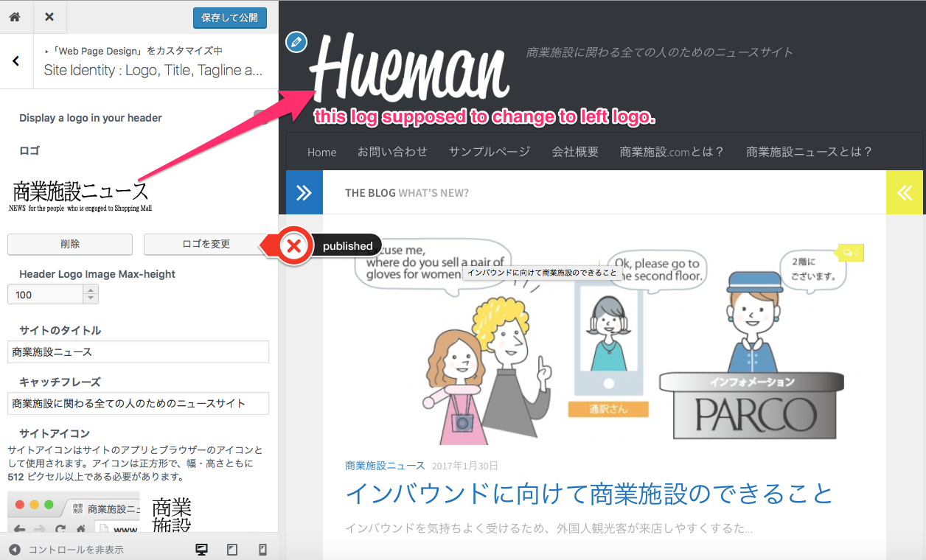This screenshot has width=926, height=560.
Task: Click the サイトのタイトル text field
Action: point(138,351)
